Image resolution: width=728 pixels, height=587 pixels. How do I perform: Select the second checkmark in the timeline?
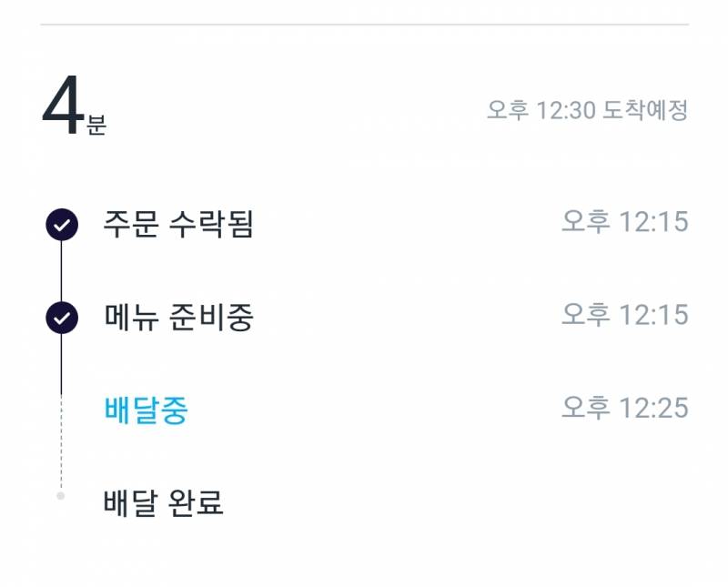point(60,316)
